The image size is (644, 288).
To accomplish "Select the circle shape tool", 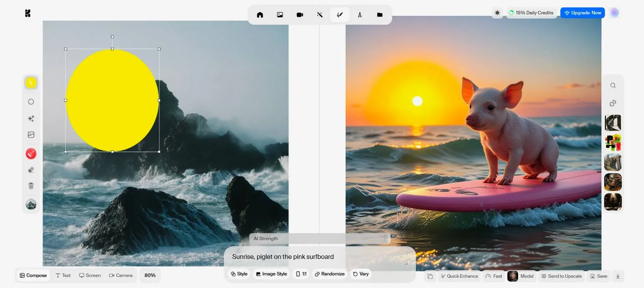I will (x=31, y=102).
